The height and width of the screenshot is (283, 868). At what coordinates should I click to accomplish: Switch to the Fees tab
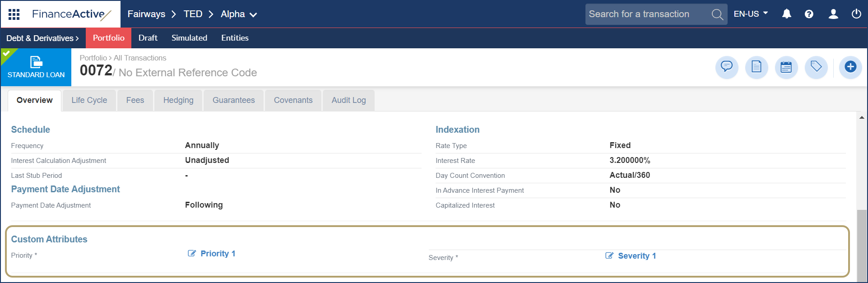tap(135, 100)
